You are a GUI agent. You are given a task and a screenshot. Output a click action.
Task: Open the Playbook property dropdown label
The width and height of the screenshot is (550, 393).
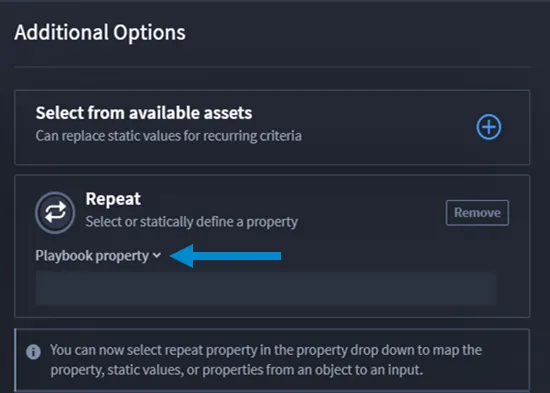tap(98, 255)
